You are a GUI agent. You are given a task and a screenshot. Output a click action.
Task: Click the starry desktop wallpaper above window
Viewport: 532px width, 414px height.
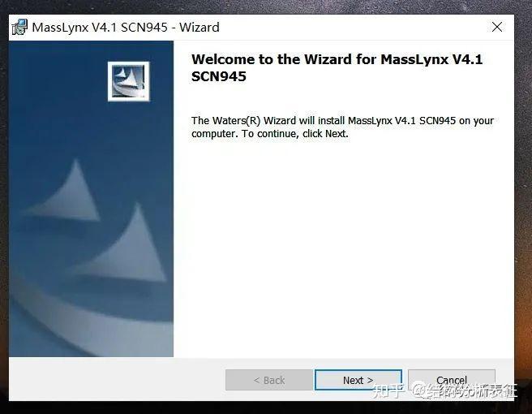click(x=266, y=6)
